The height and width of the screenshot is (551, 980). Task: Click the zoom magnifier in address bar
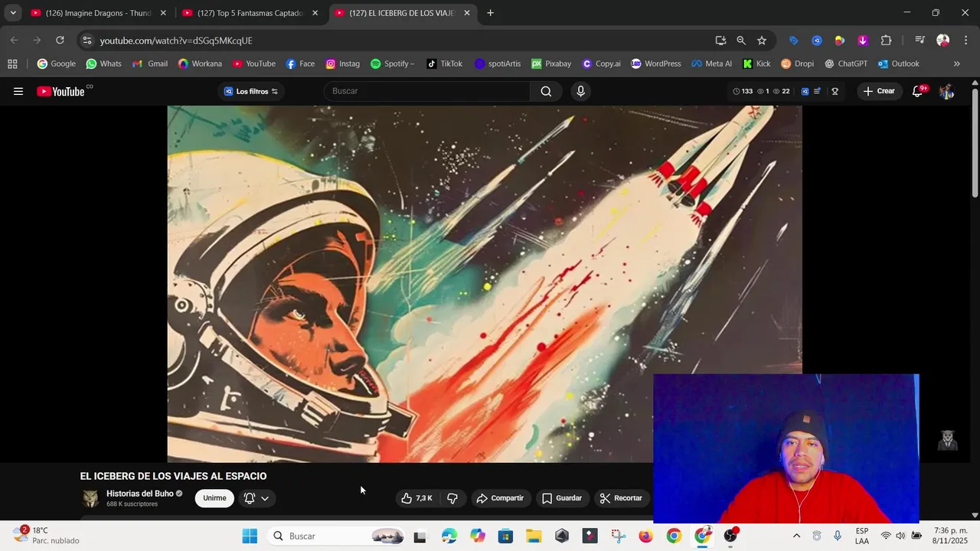(x=741, y=41)
